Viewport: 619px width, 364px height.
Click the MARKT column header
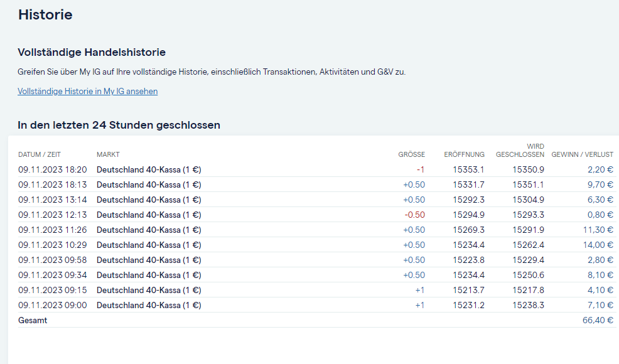point(108,154)
